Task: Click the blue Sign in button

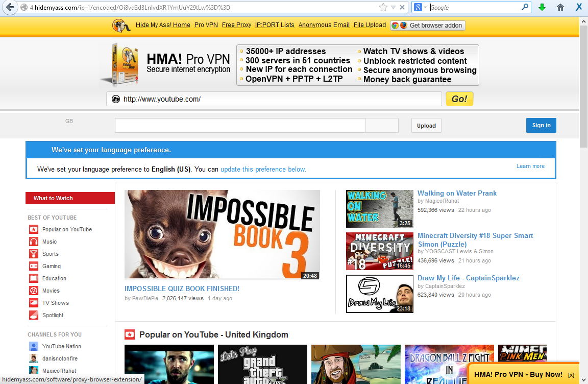Action: 541,125
